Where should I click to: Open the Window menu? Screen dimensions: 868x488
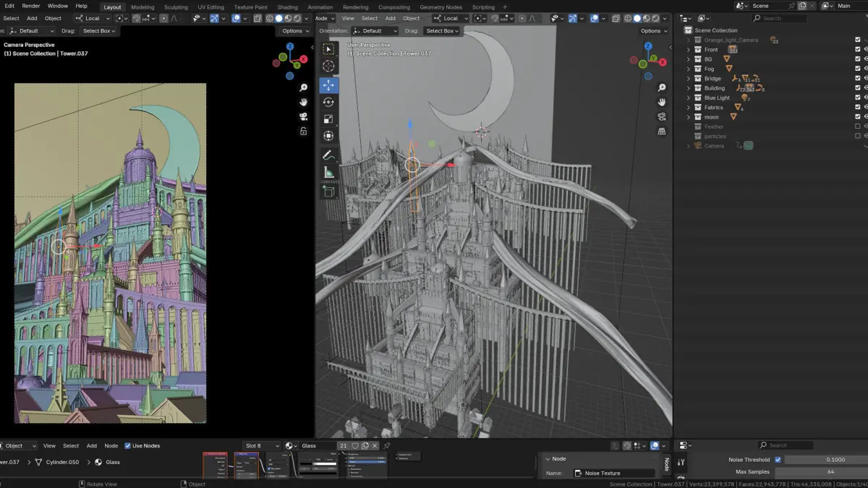58,6
